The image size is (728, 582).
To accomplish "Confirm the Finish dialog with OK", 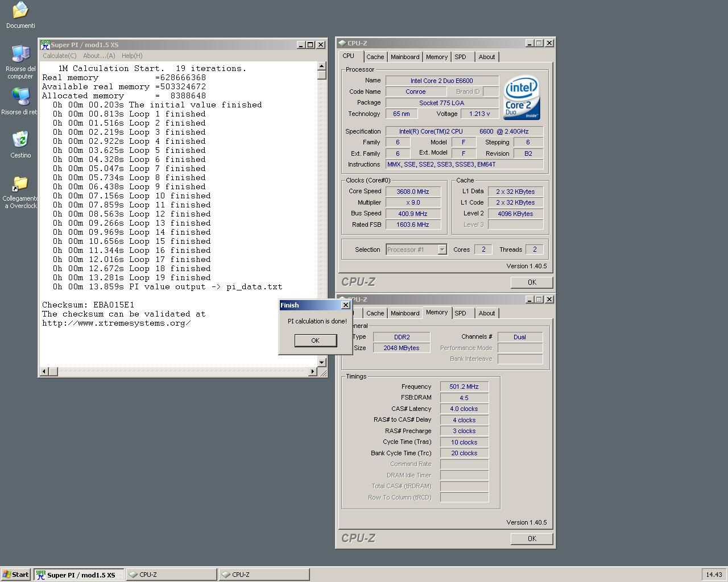I will pyautogui.click(x=315, y=340).
